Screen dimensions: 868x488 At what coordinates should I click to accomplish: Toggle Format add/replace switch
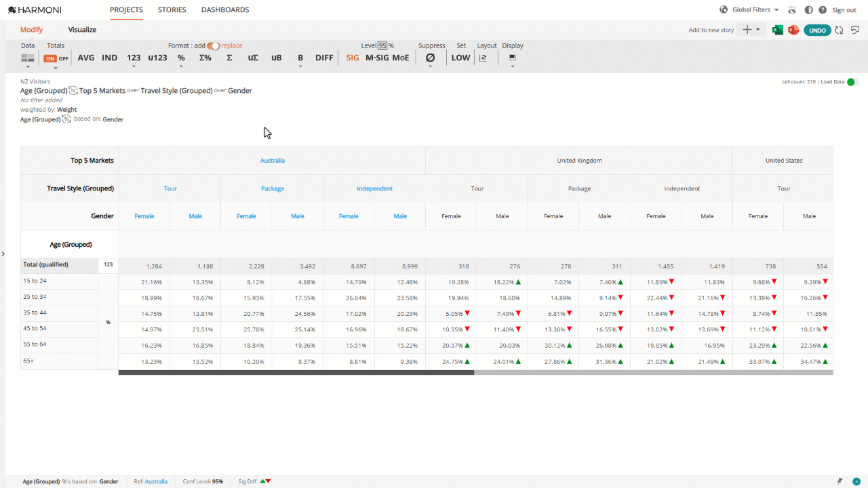[x=214, y=46]
